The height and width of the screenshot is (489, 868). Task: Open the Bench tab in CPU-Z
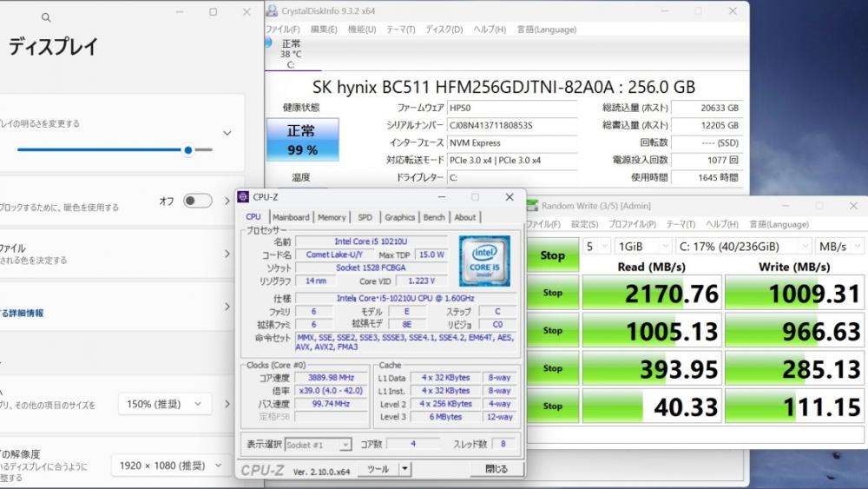point(434,217)
